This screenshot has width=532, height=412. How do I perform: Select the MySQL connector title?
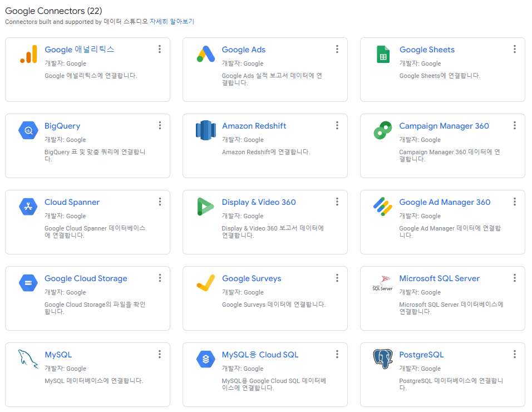(58, 355)
